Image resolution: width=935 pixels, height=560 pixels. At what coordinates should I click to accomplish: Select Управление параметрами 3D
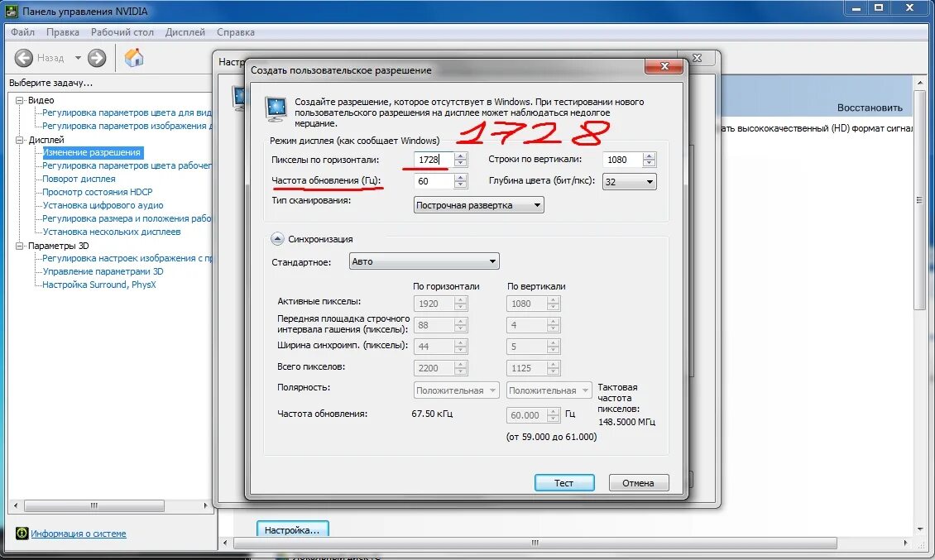(x=103, y=271)
